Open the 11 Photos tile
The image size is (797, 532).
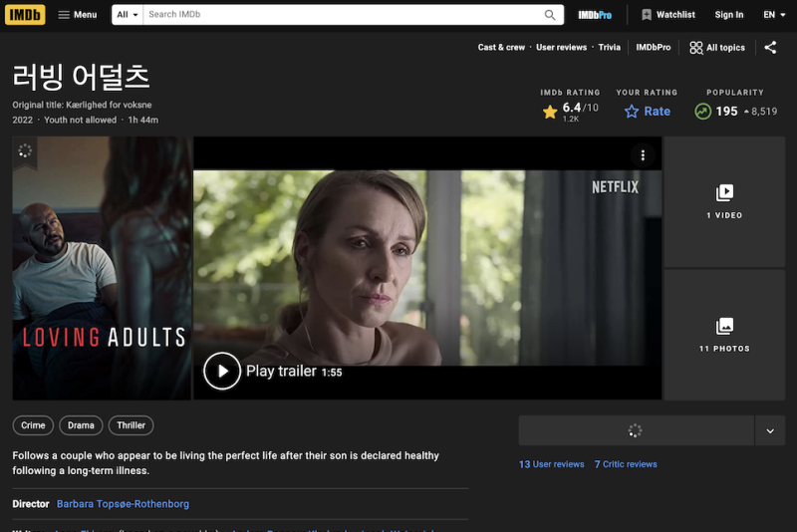[724, 335]
